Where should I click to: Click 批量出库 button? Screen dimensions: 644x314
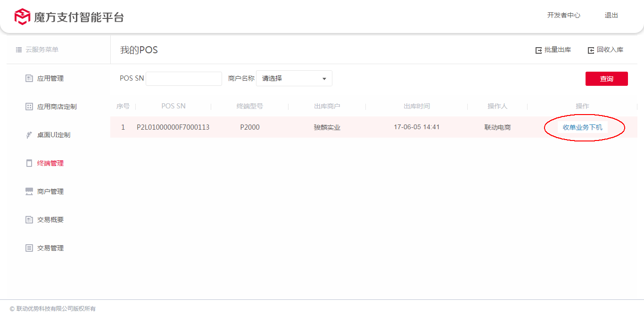(x=553, y=50)
